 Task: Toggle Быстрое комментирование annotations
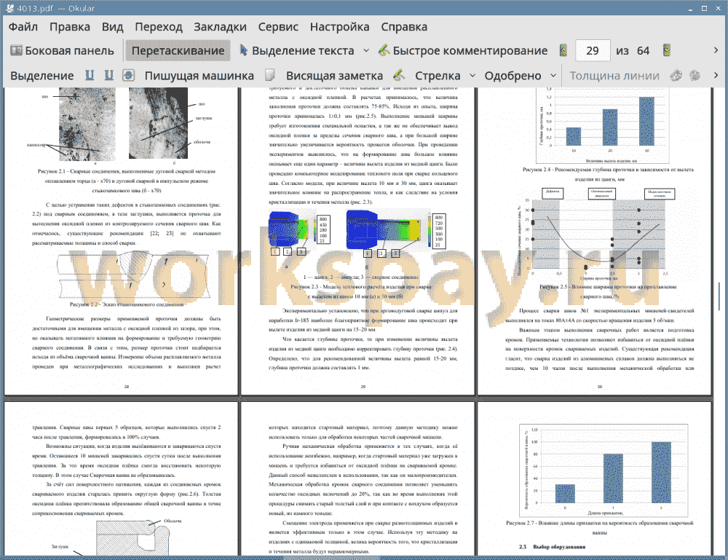click(463, 51)
